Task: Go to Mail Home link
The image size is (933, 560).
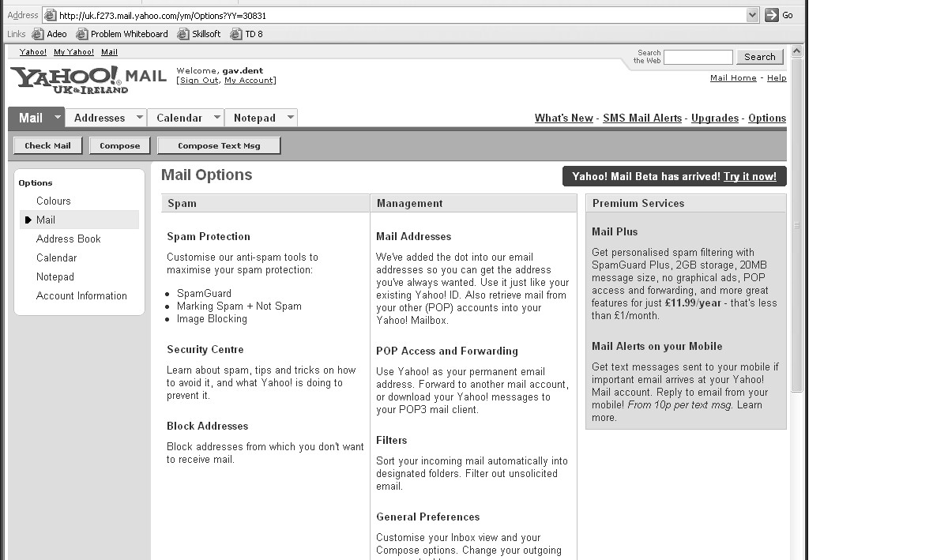Action: pos(733,78)
